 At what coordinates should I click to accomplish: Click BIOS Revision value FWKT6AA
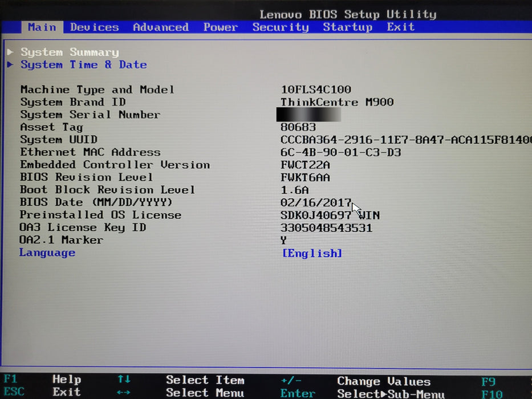point(305,177)
